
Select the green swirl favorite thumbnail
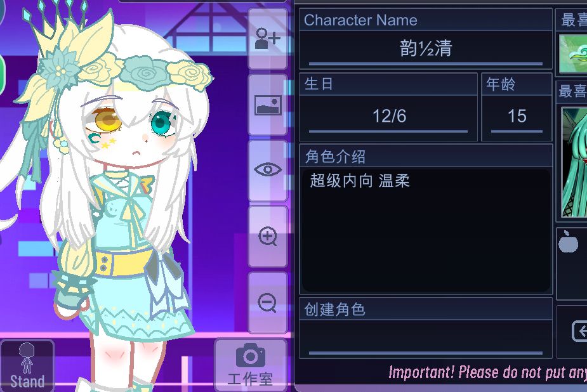(x=573, y=53)
